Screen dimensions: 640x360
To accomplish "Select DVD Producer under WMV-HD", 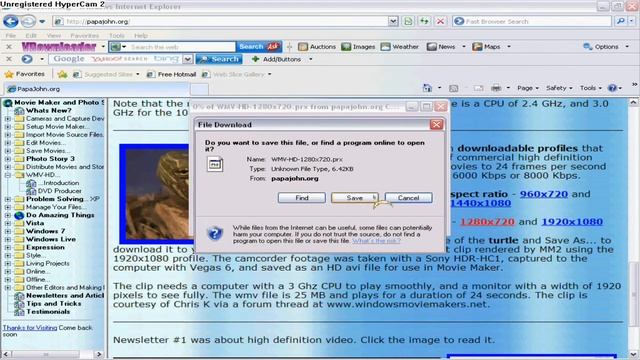I will coord(60,191).
